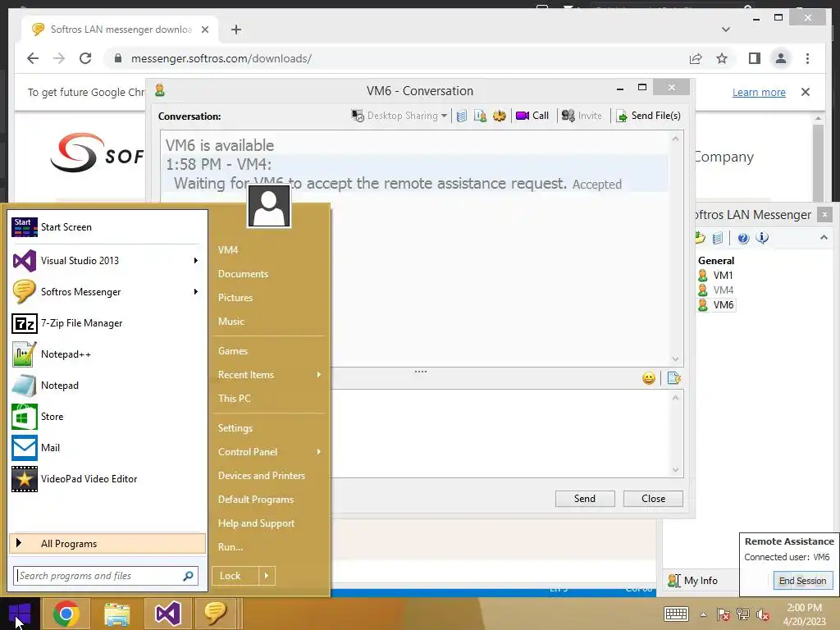Click the Lock button

pyautogui.click(x=235, y=576)
